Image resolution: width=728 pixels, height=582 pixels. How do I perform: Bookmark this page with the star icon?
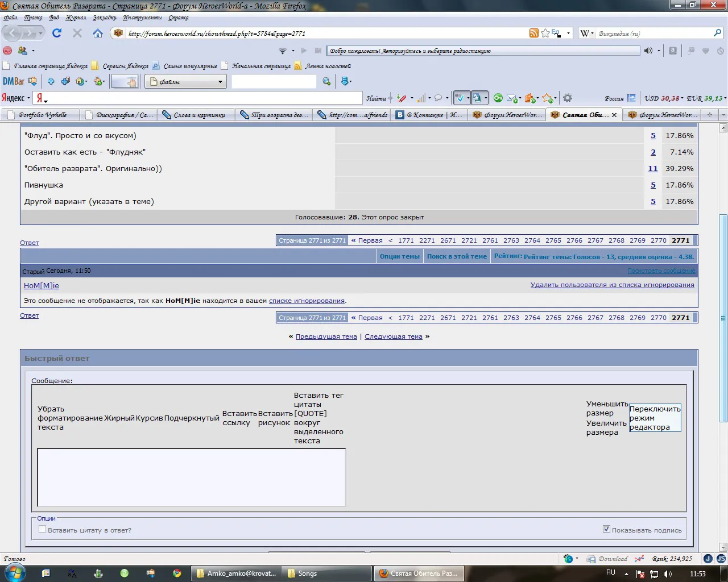545,33
